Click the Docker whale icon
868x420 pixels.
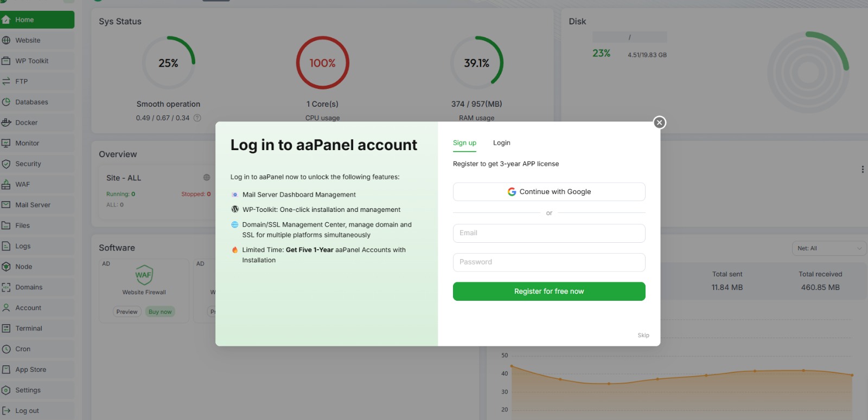(x=7, y=122)
